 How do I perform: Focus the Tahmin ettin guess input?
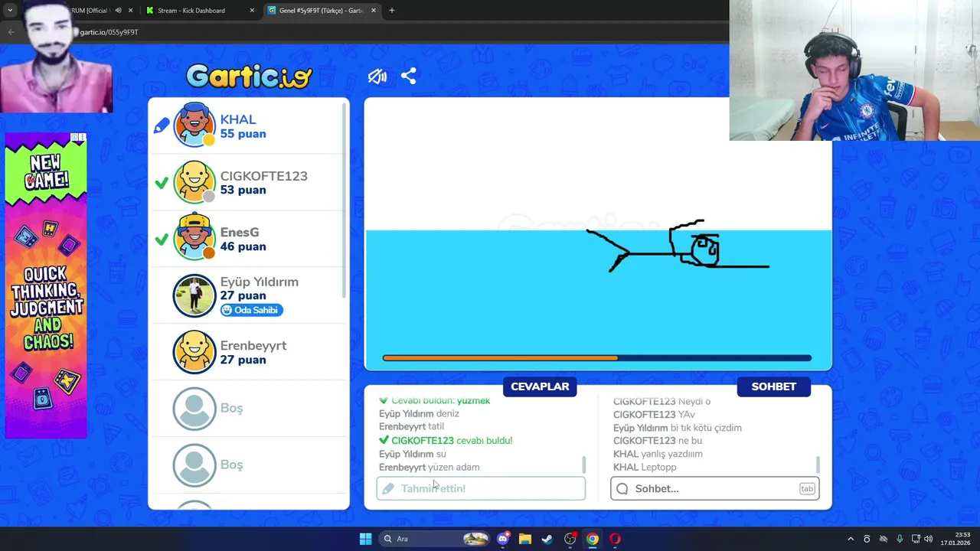click(x=481, y=488)
